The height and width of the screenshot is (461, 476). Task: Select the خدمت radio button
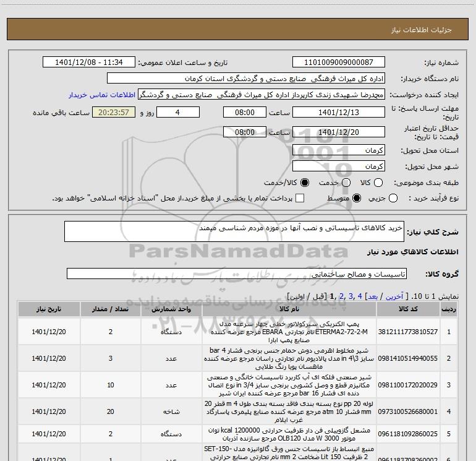click(346, 183)
